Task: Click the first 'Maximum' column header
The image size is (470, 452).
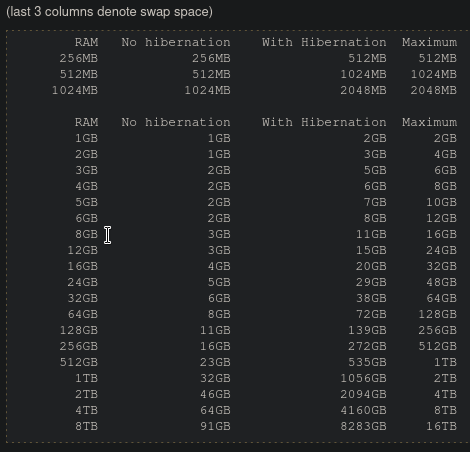Action: pyautogui.click(x=429, y=42)
